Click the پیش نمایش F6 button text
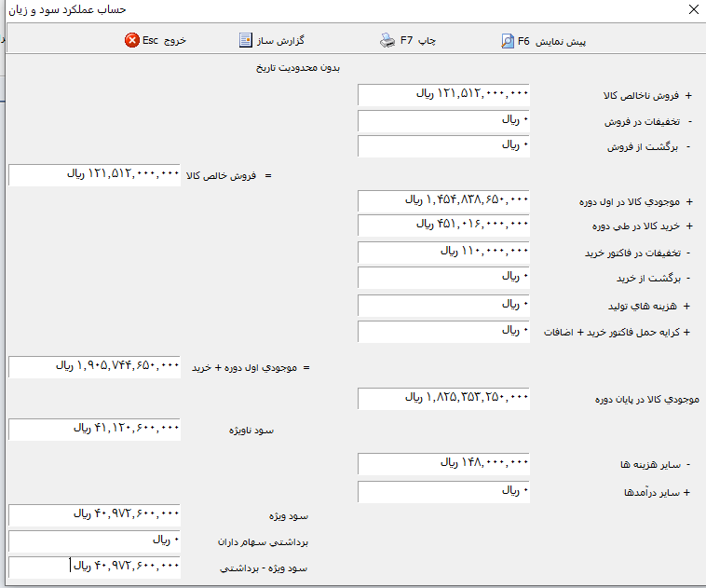The image size is (706, 588). (551, 41)
